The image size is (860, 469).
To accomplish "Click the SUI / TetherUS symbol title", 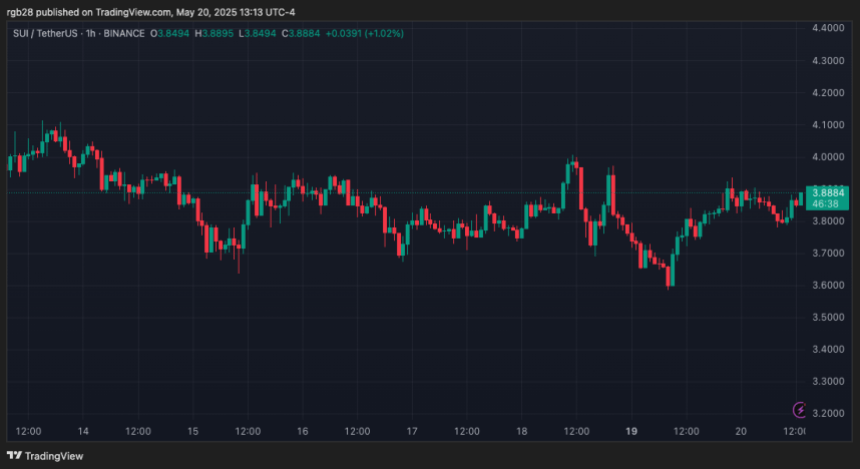I will click(46, 33).
